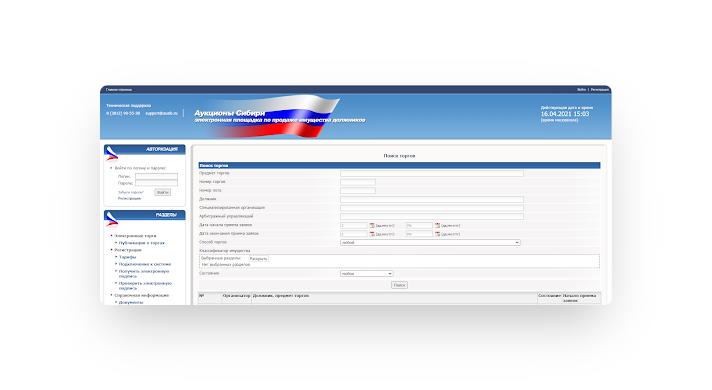Focus the 'Предмет торгов' input field
Viewport: 712px width, 390px height.
click(x=432, y=173)
